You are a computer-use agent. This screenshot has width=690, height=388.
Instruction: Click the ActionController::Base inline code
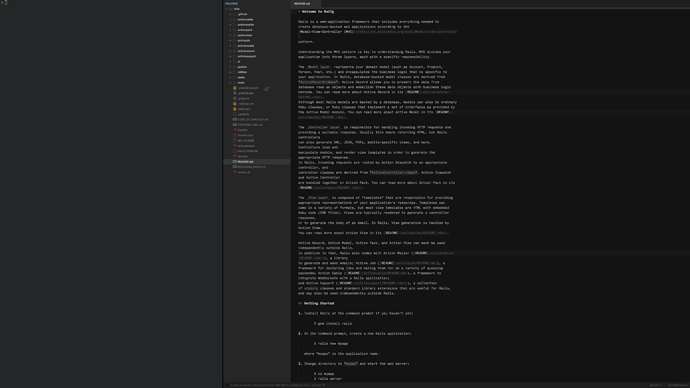pos(393,173)
